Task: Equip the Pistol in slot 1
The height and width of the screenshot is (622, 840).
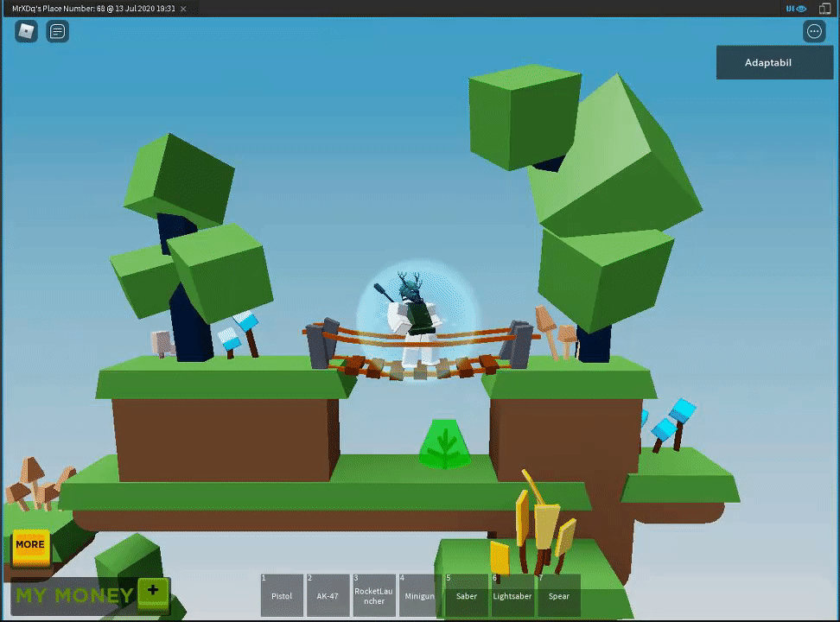Action: pos(282,595)
